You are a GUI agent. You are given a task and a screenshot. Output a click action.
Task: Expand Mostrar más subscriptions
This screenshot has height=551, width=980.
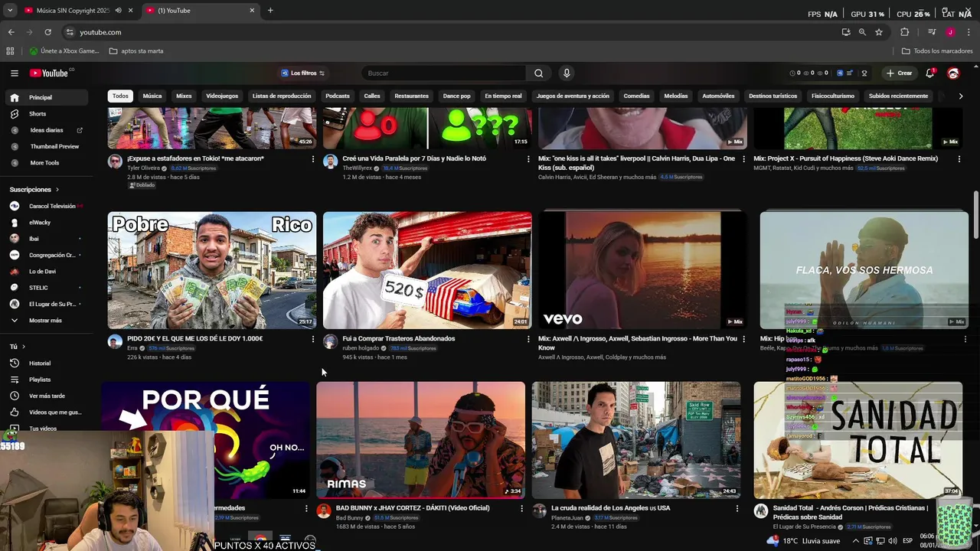(44, 321)
